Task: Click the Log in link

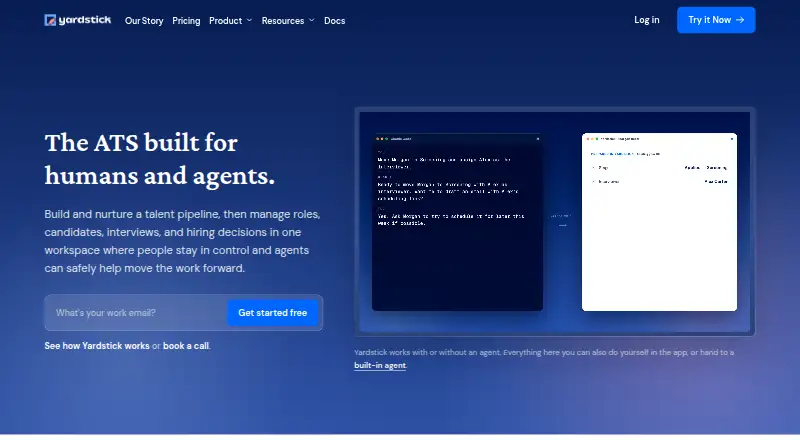Action: pos(646,20)
